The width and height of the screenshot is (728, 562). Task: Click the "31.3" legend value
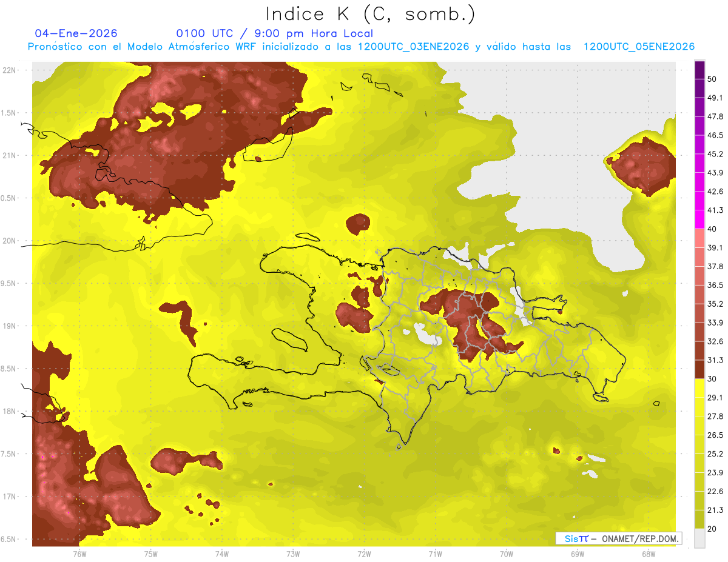(716, 360)
